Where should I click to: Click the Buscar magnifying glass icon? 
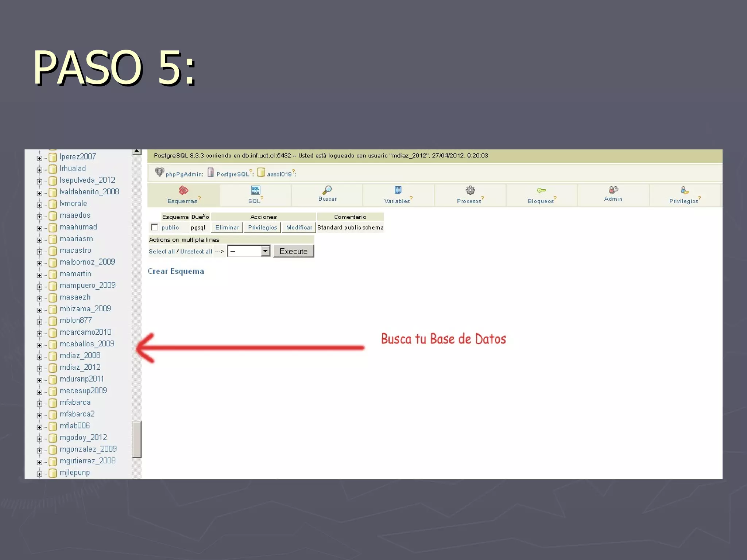[327, 190]
